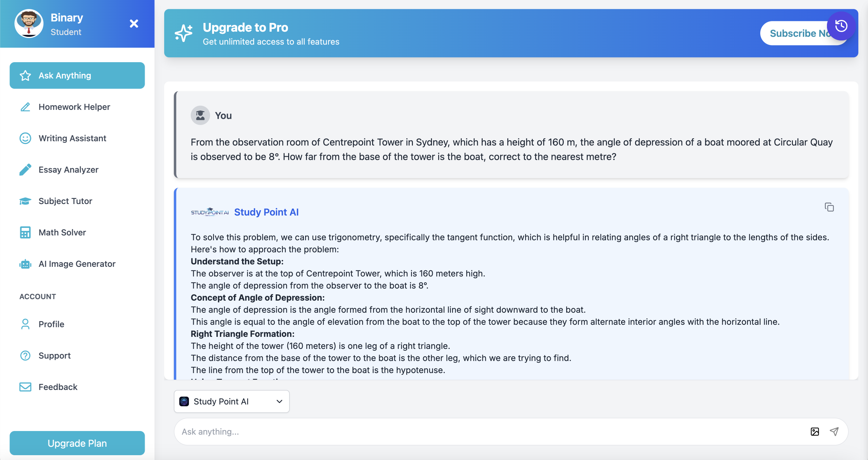Click the Ask anything text input
Screen dimensions: 868x460
tap(489, 431)
